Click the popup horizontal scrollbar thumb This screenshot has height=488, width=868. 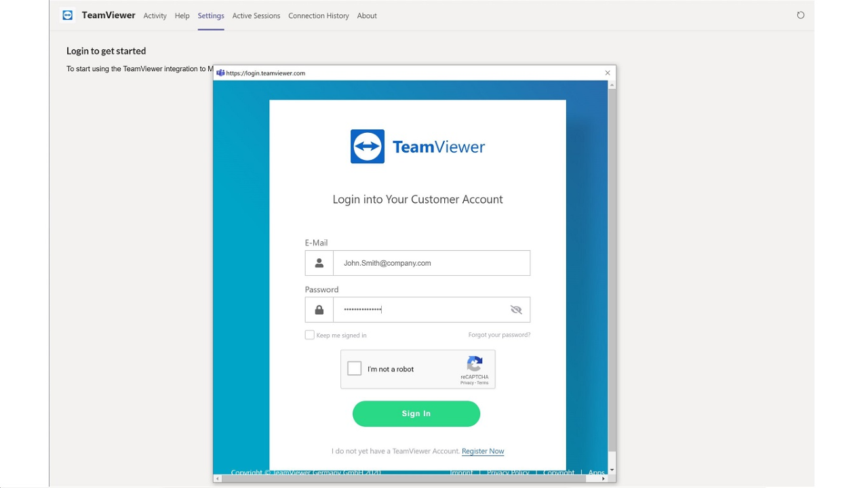click(x=404, y=479)
